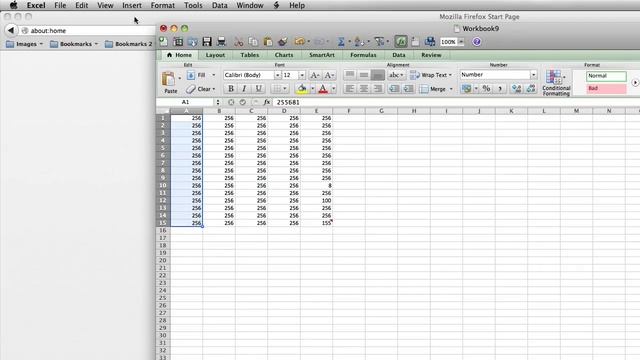Click the Increase decimal icon
The height and width of the screenshot is (360, 640).
516,89
